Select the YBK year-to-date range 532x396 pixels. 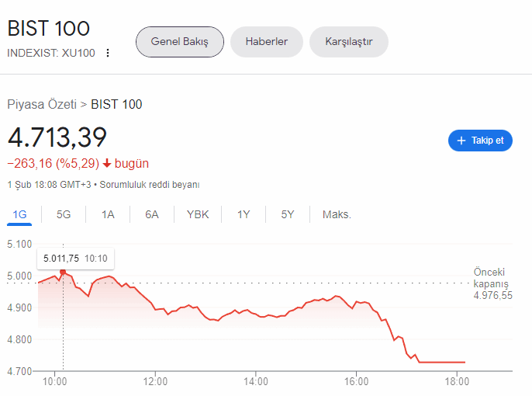click(x=198, y=215)
